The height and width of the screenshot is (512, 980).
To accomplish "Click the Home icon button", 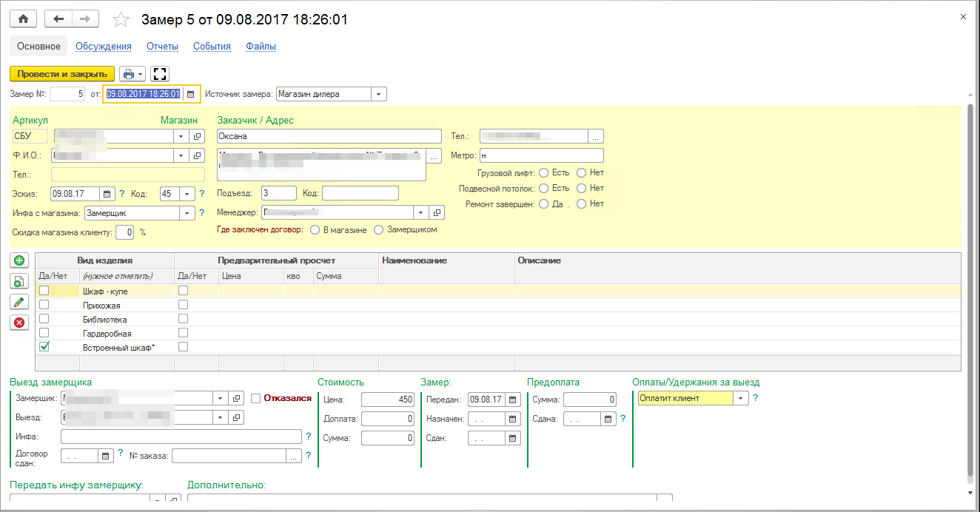I will (23, 19).
